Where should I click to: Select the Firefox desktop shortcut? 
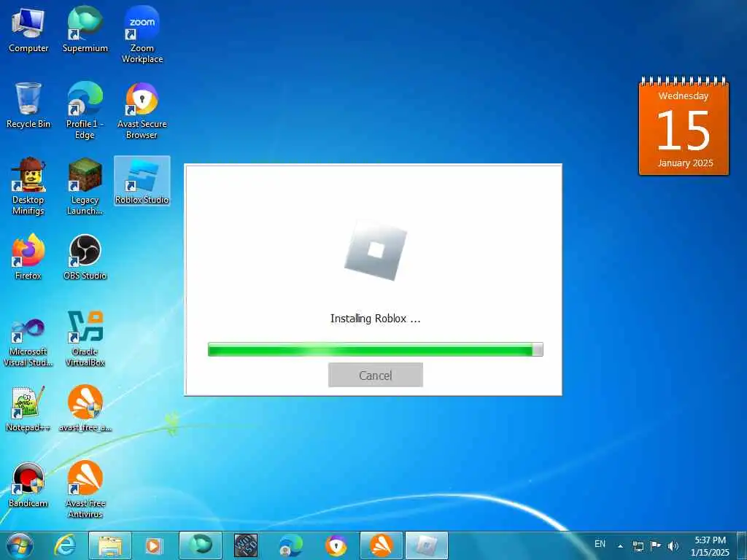point(28,257)
